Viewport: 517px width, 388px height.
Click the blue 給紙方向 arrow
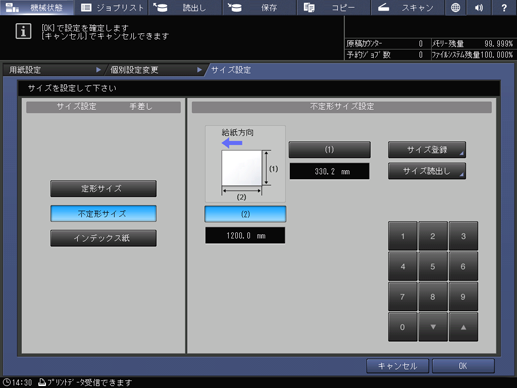(232, 143)
